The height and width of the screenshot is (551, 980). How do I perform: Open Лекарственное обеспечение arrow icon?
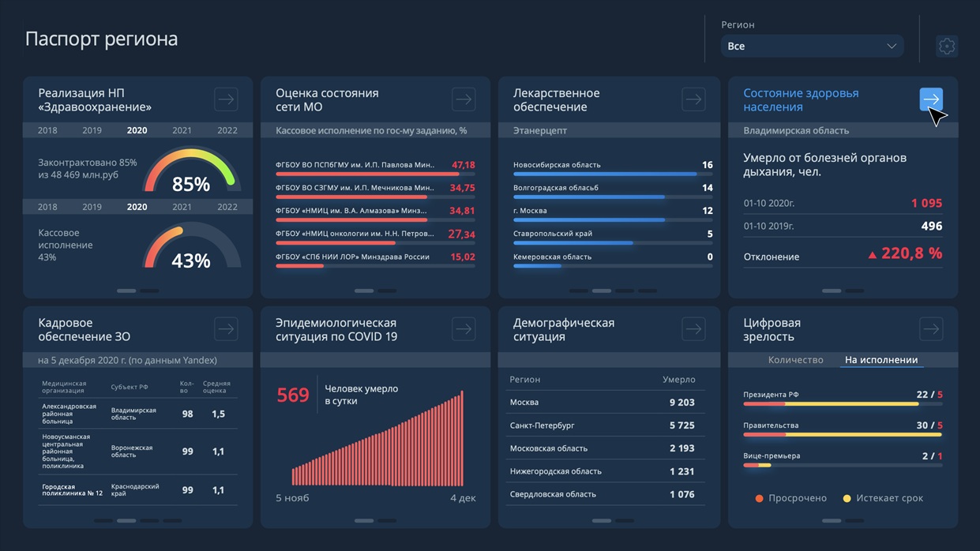[x=693, y=99]
